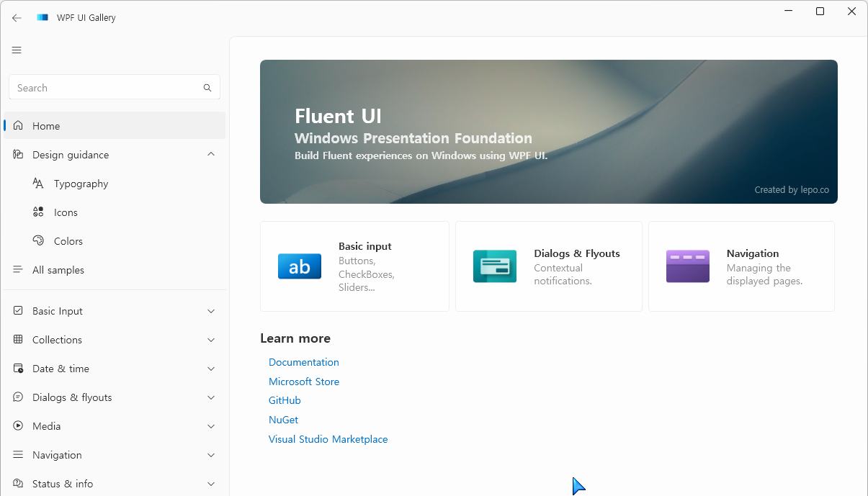Open the Basic input card
Image resolution: width=868 pixels, height=496 pixels.
pos(354,266)
